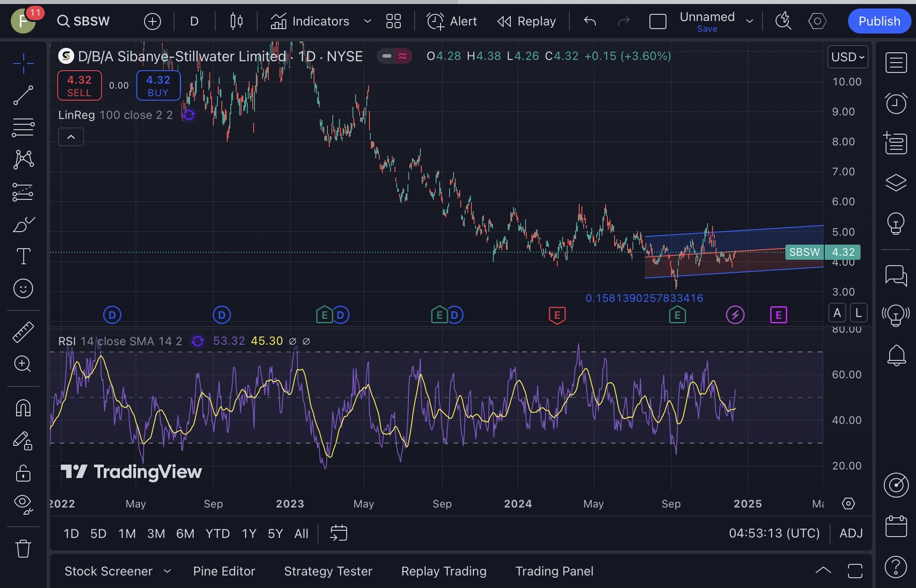916x588 pixels.
Task: Redo the last chart action
Action: pos(623,21)
